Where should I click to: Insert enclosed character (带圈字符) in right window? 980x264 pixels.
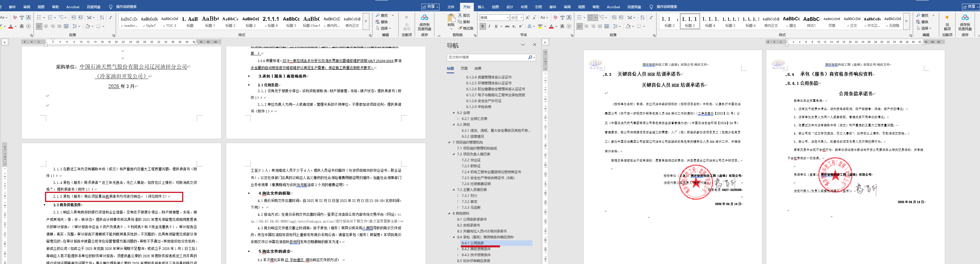569,26
